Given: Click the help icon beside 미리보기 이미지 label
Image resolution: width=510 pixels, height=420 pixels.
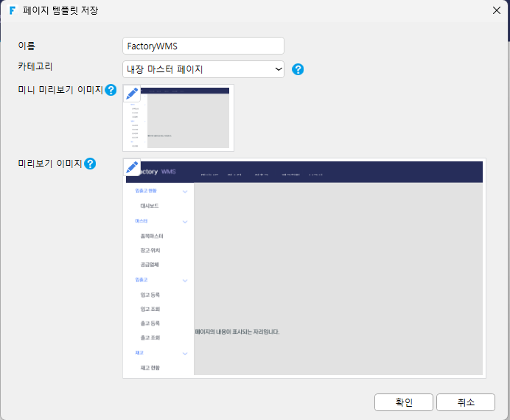Looking at the screenshot, I should click(x=90, y=164).
